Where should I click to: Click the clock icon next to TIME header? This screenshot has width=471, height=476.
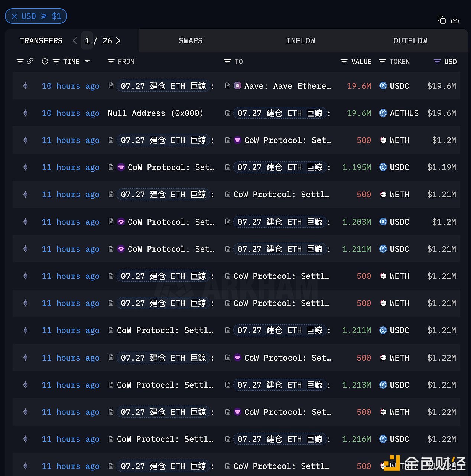click(x=45, y=61)
